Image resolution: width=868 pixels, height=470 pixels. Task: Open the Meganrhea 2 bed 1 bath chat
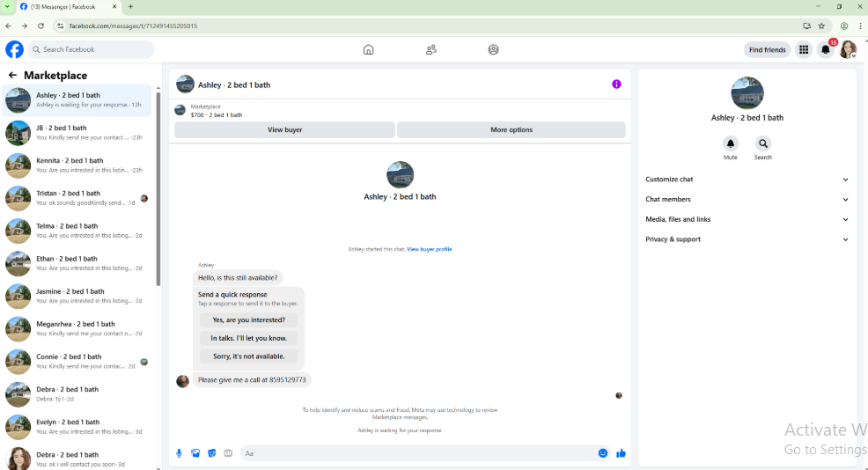[x=77, y=329]
